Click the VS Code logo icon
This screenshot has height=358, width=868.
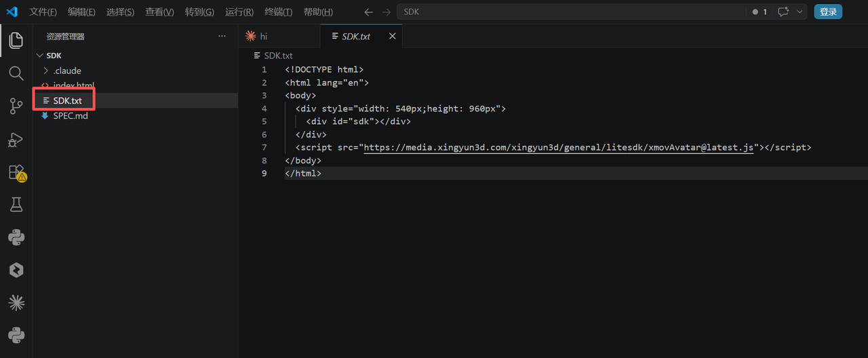[12, 12]
